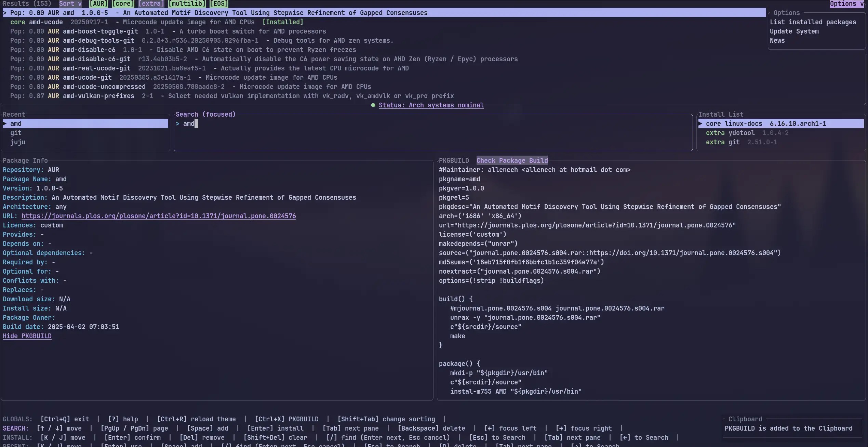
Task: Open News from Options menu
Action: click(777, 41)
